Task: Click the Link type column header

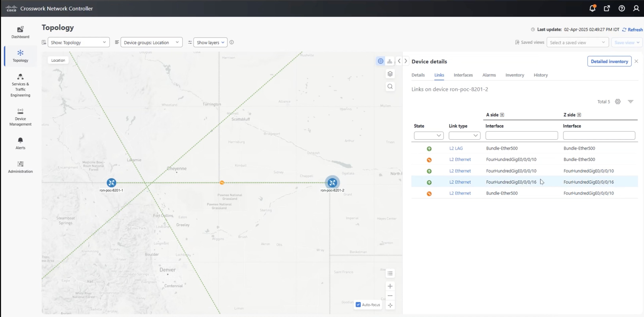Action: coord(458,126)
